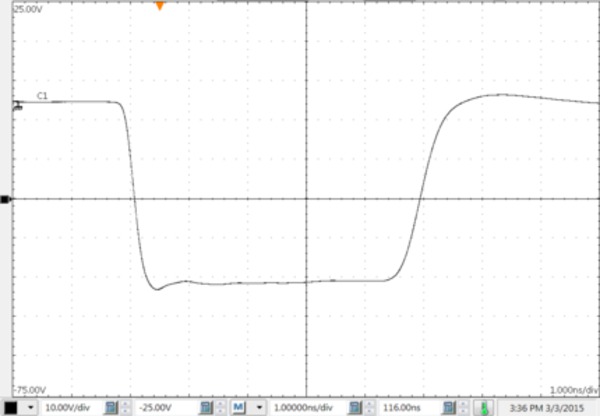Open the dropdown next to the M icon

pyautogui.click(x=259, y=408)
